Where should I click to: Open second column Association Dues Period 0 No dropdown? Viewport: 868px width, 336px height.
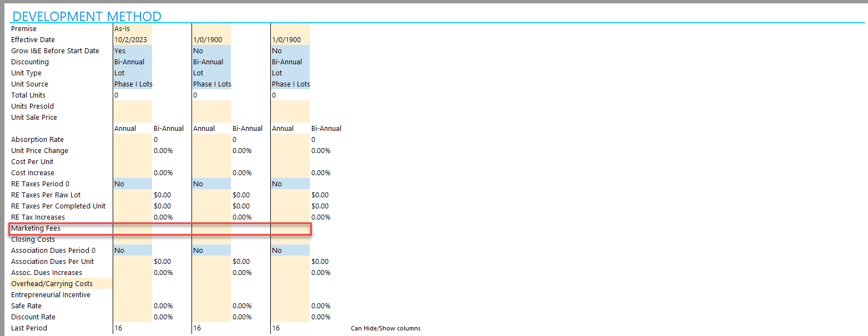point(211,250)
